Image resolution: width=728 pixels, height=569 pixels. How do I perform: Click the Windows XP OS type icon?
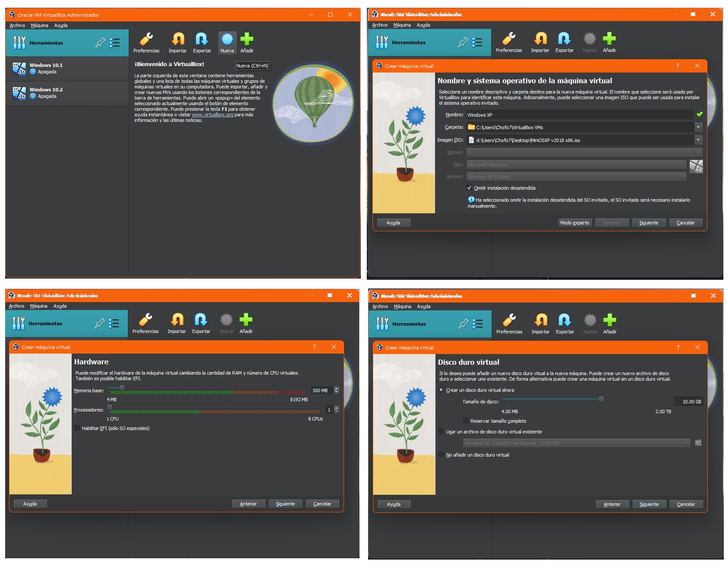click(x=696, y=166)
